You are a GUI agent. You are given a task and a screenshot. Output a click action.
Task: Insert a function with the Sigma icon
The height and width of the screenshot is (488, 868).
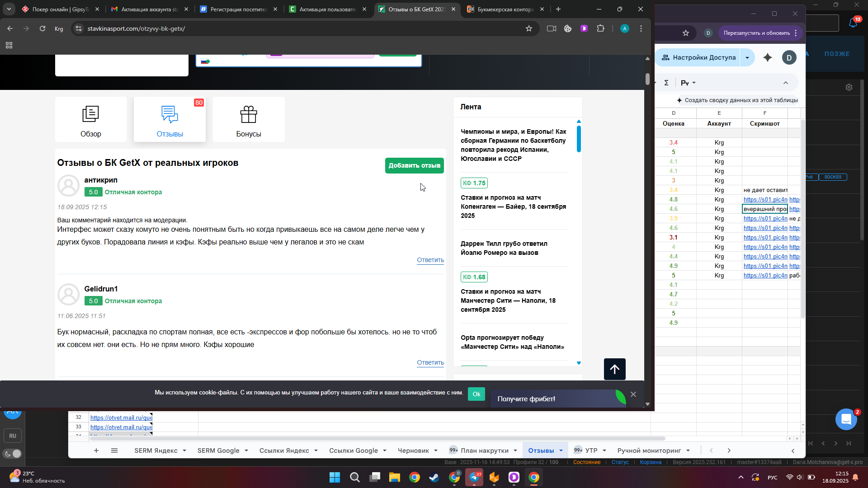point(666,83)
